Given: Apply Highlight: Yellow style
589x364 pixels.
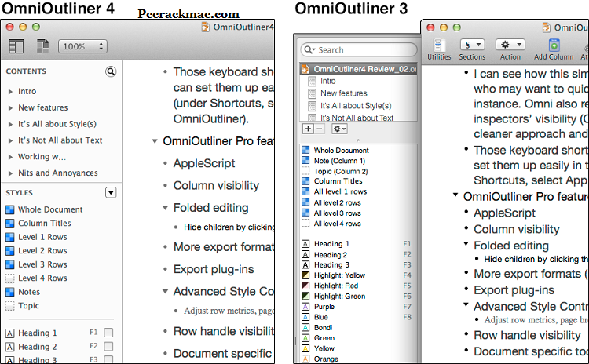Looking at the screenshot, I should pos(339,275).
